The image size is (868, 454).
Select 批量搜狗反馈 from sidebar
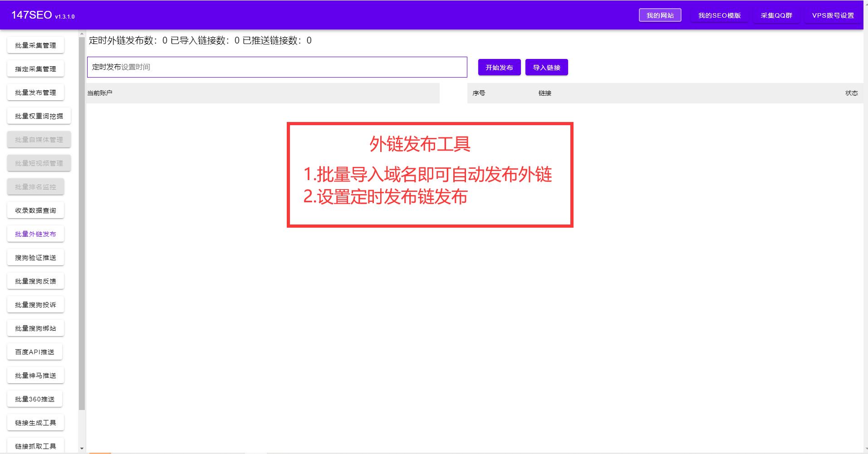[35, 281]
